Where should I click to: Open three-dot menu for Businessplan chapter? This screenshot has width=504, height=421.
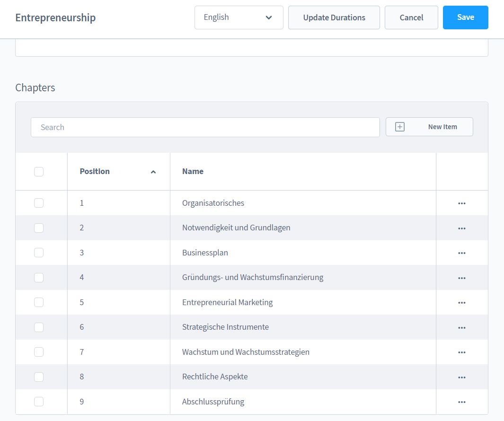click(462, 253)
